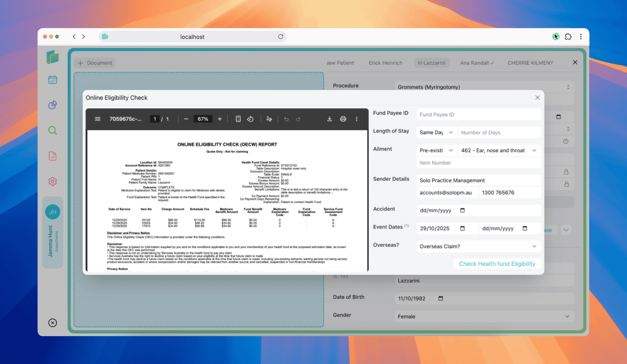Zoom in on the PDF report
This screenshot has height=364, width=627.
point(220,119)
